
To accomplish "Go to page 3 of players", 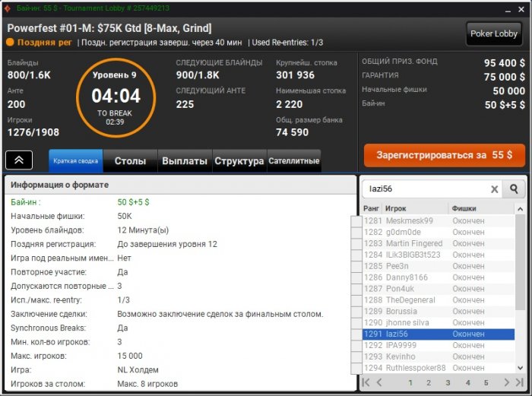I will click(x=448, y=383).
